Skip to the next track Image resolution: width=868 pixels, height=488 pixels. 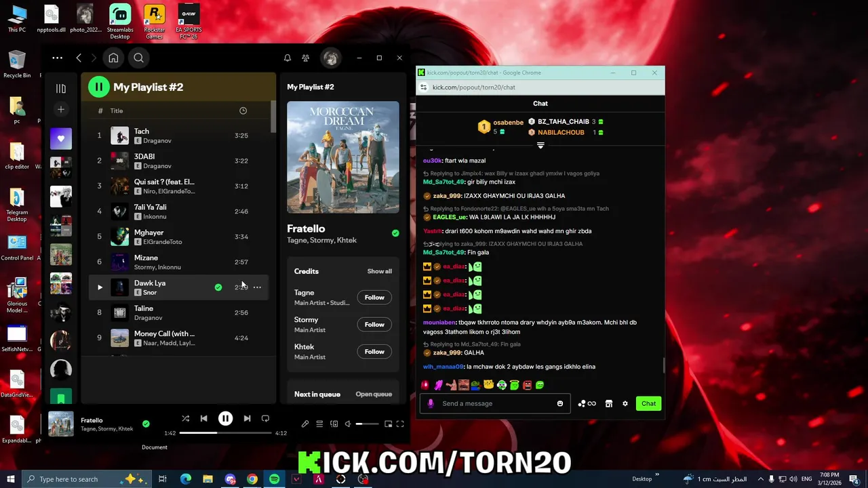[x=247, y=419]
